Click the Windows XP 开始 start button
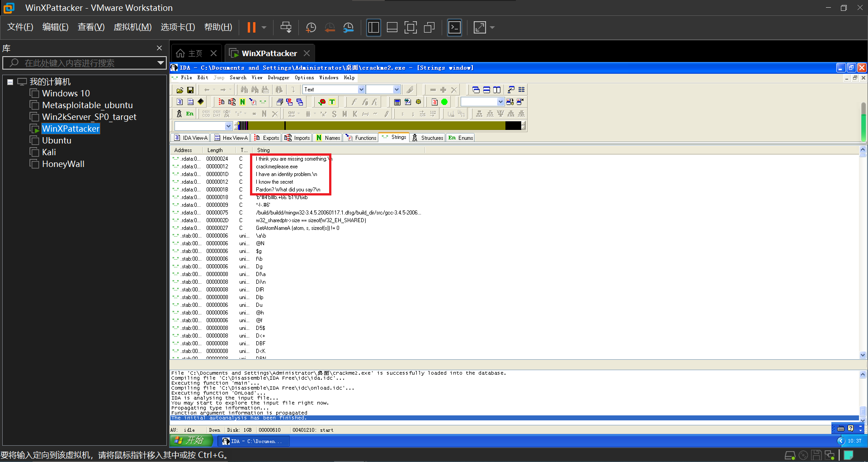 191,441
